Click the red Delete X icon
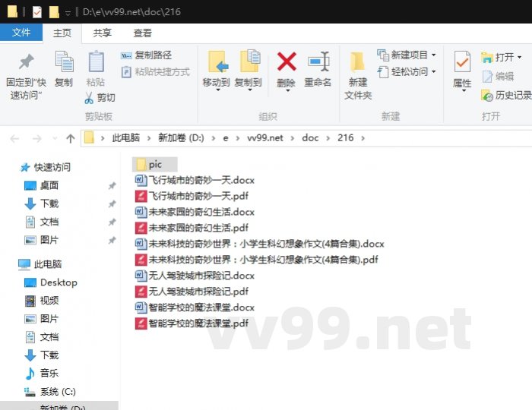532x410 pixels. pos(287,61)
